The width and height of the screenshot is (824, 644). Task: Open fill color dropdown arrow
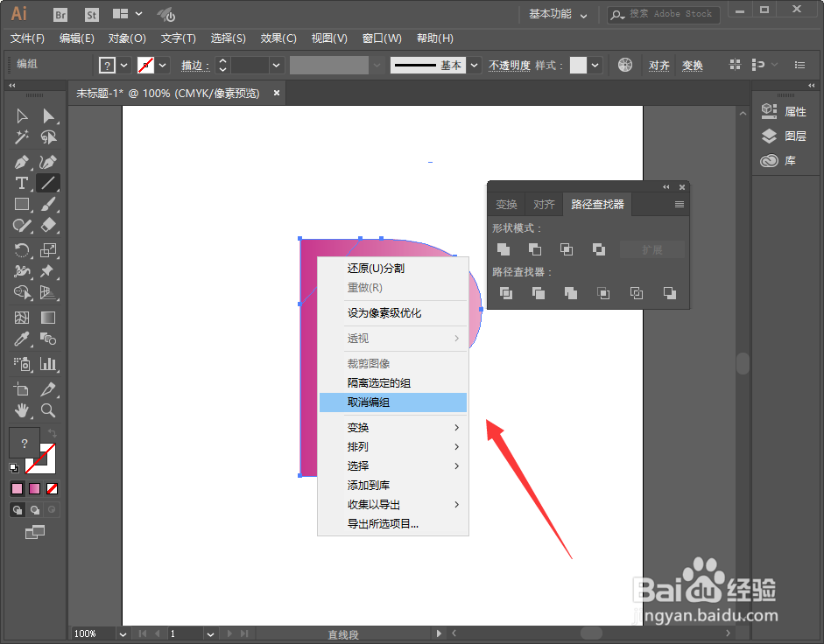click(x=124, y=65)
